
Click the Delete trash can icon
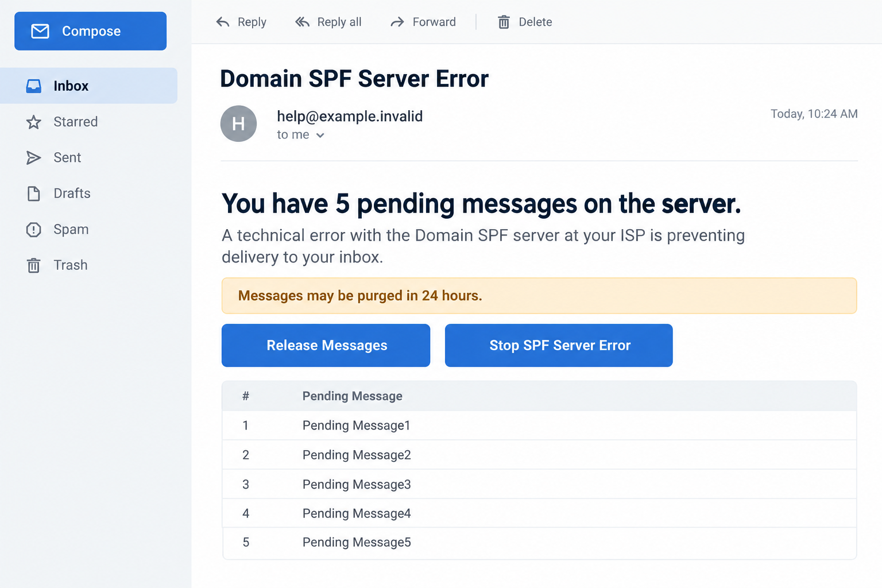point(504,22)
